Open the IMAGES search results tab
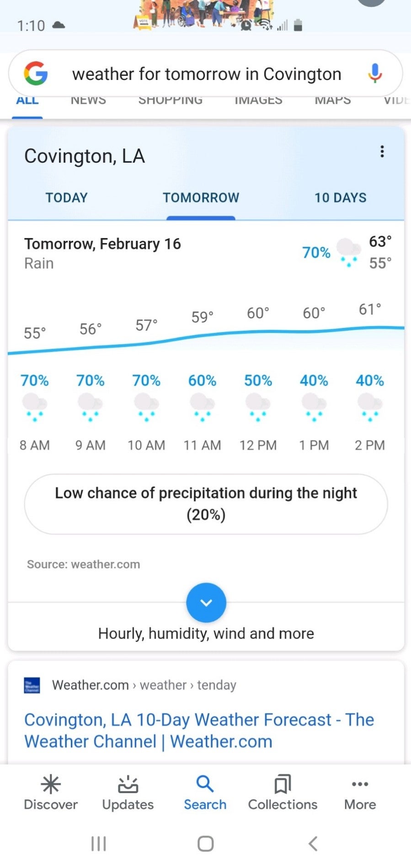This screenshot has height=868, width=411. (x=258, y=101)
